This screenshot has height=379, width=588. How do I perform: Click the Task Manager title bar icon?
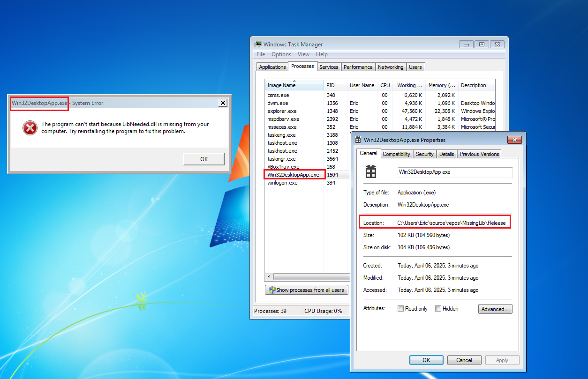(257, 45)
